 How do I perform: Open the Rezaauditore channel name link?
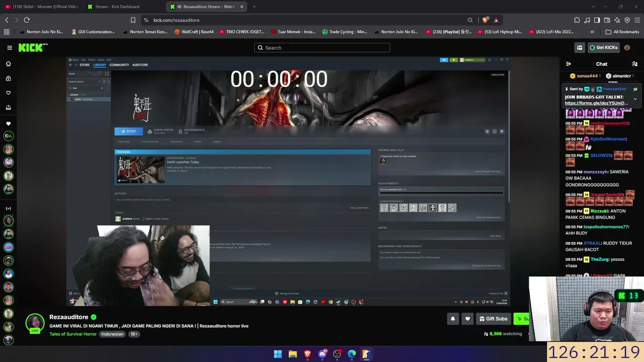click(x=69, y=317)
